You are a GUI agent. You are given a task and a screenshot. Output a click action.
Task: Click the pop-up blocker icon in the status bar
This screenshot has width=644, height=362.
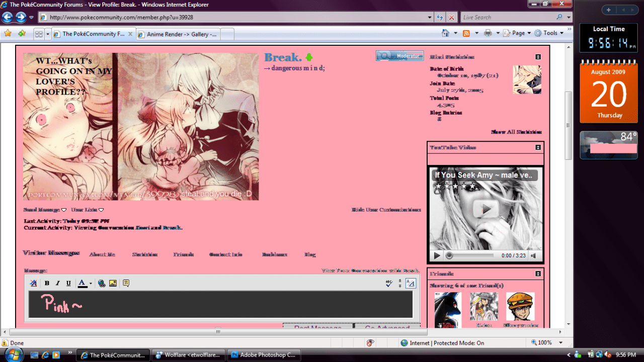tap(370, 343)
